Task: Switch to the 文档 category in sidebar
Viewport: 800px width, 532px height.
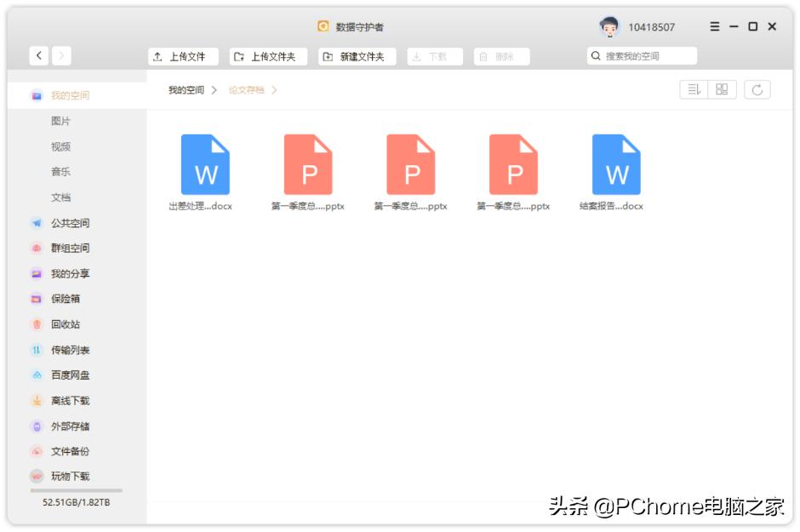Action: pos(60,197)
